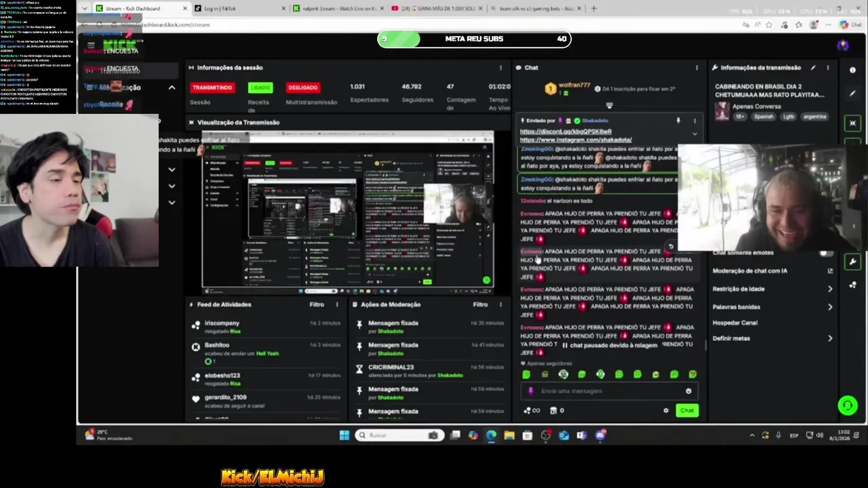
Task: Click wolfran777 in chat leaderboard
Action: (x=574, y=86)
